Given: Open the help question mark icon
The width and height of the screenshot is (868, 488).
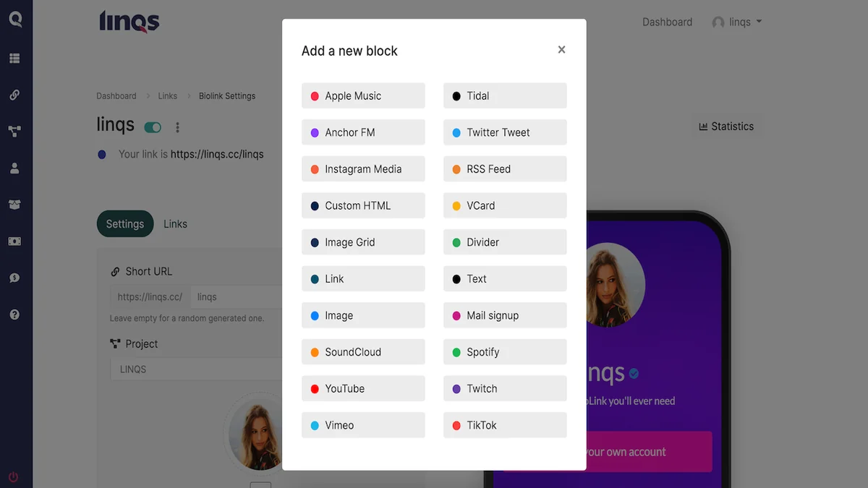Looking at the screenshot, I should click(14, 314).
